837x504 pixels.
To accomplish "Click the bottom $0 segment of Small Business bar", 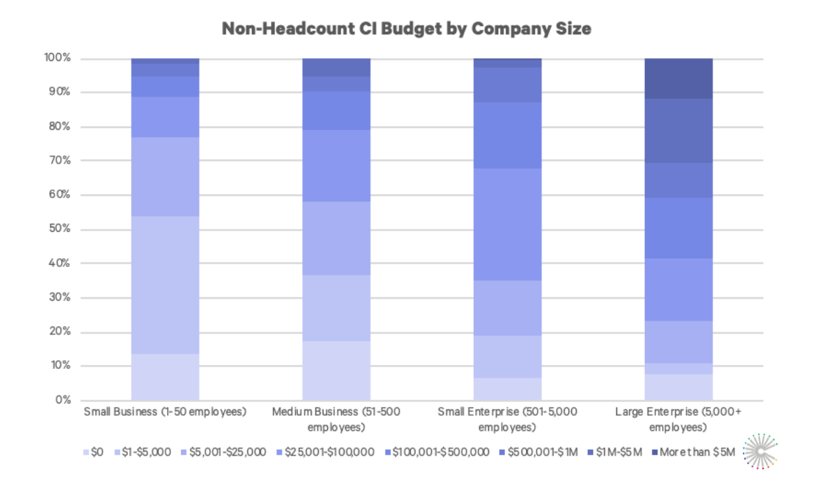I will coord(165,377).
